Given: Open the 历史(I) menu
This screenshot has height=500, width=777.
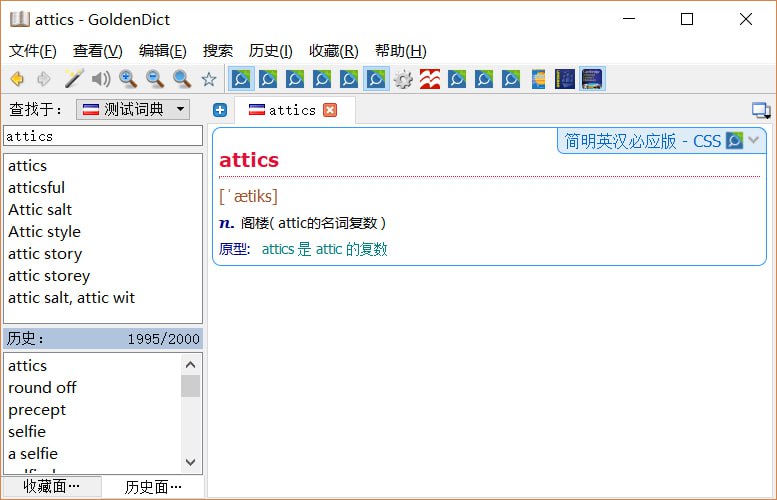Looking at the screenshot, I should tap(270, 51).
